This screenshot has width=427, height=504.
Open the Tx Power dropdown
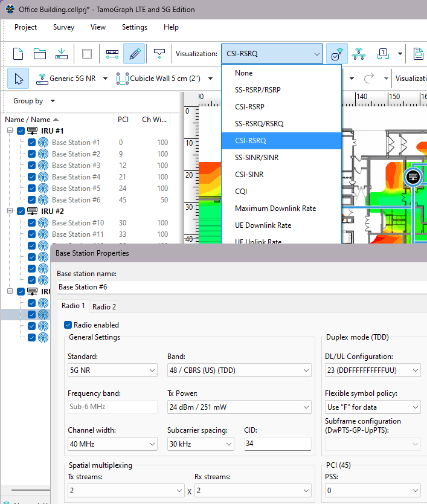click(x=239, y=407)
